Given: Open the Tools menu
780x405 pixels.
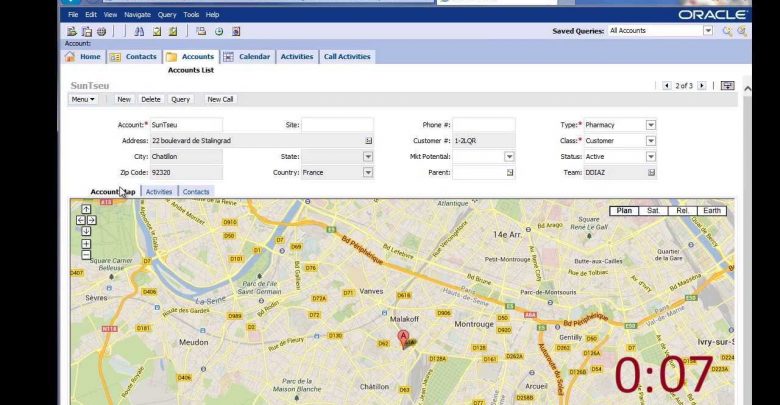Looking at the screenshot, I should 191,15.
